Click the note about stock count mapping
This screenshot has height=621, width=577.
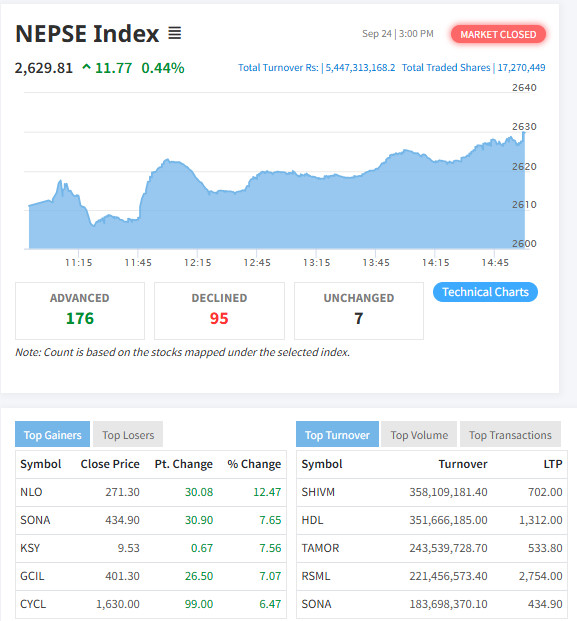[x=183, y=352]
